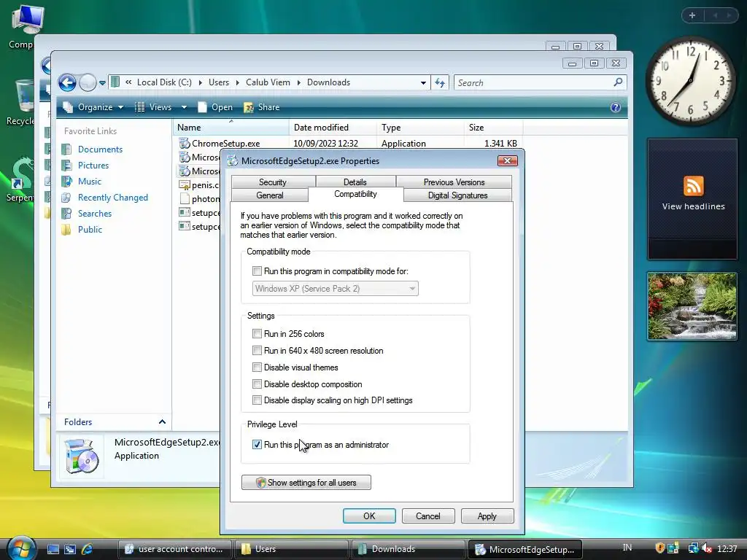Select the Compatibility tab
Screen dimensions: 747x560
tap(355, 194)
